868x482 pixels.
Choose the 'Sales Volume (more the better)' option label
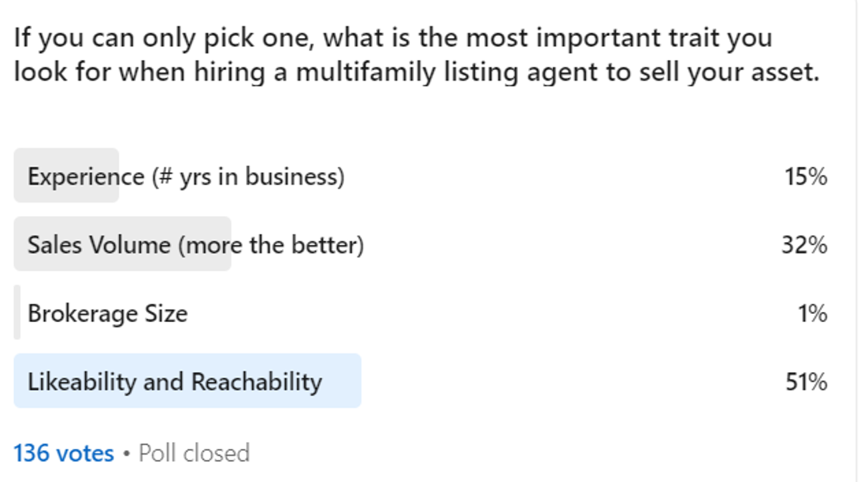point(195,245)
